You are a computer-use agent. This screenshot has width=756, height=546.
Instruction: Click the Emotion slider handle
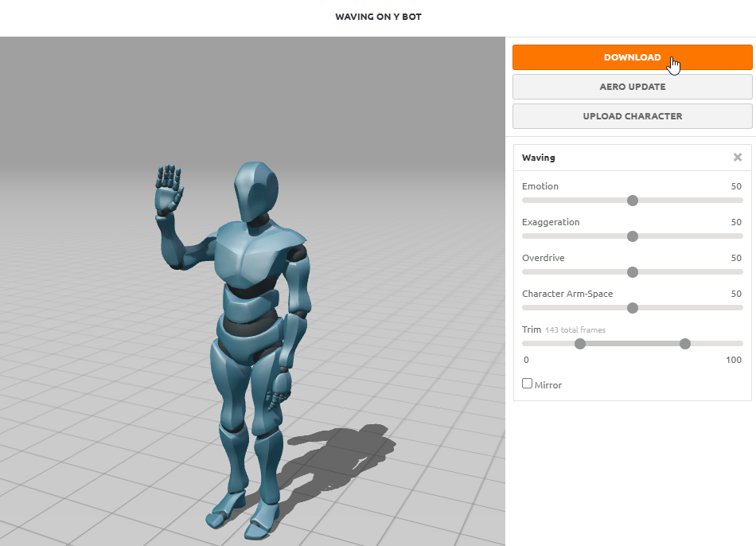coord(633,201)
